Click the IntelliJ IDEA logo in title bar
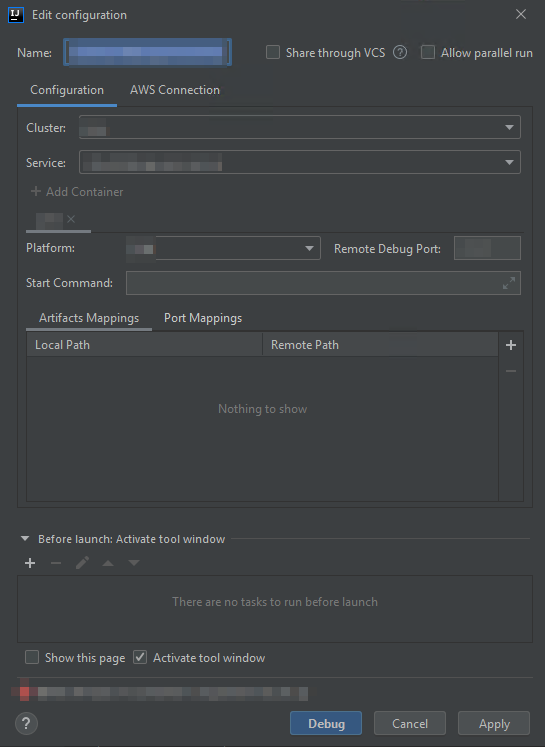 [16, 15]
